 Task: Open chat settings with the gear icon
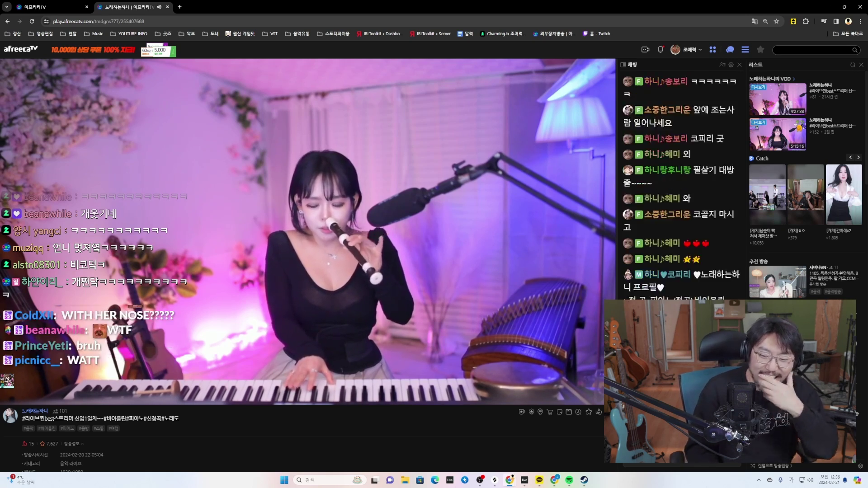pyautogui.click(x=731, y=65)
